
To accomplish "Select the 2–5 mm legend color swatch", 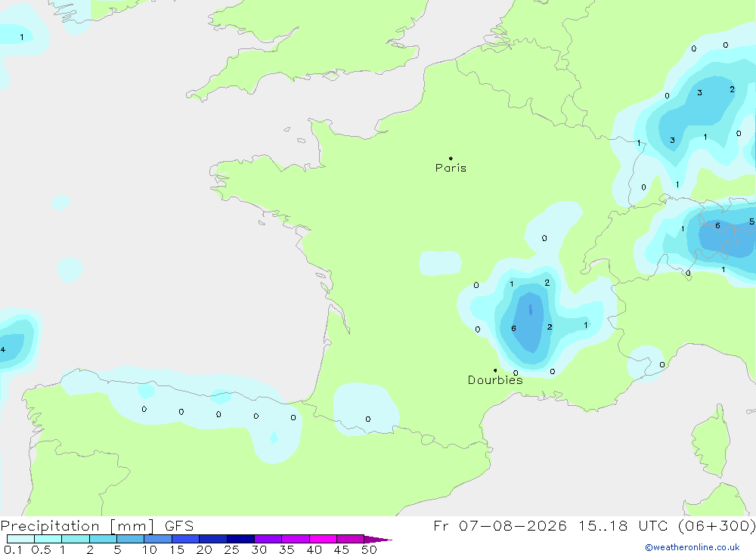I will (x=103, y=539).
